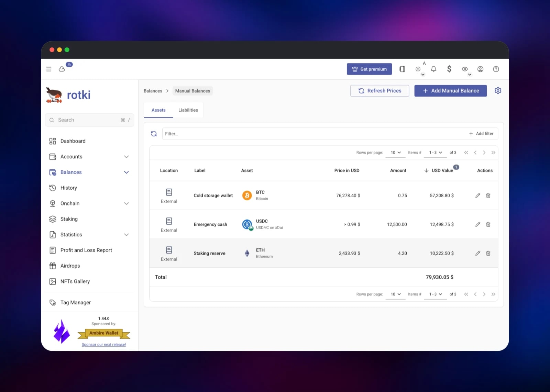550x392 pixels.
Task: Open NFTs Gallery image icon
Action: point(53,281)
